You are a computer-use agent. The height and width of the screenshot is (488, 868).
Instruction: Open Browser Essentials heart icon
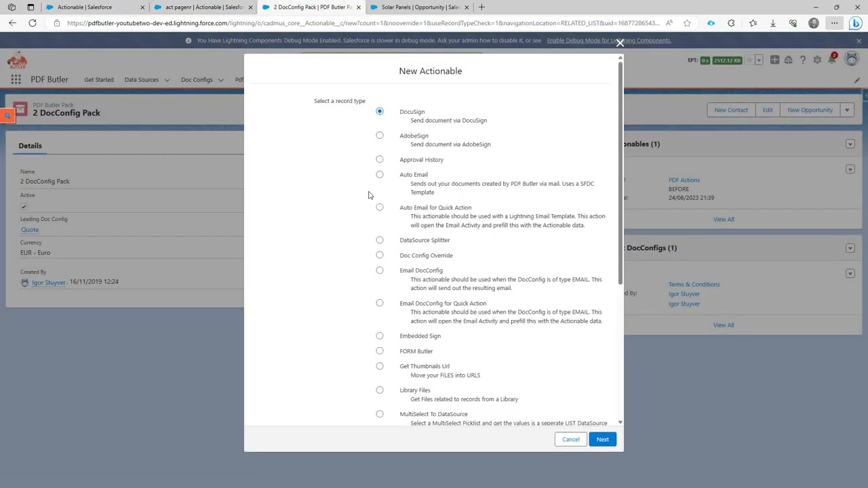coord(793,23)
